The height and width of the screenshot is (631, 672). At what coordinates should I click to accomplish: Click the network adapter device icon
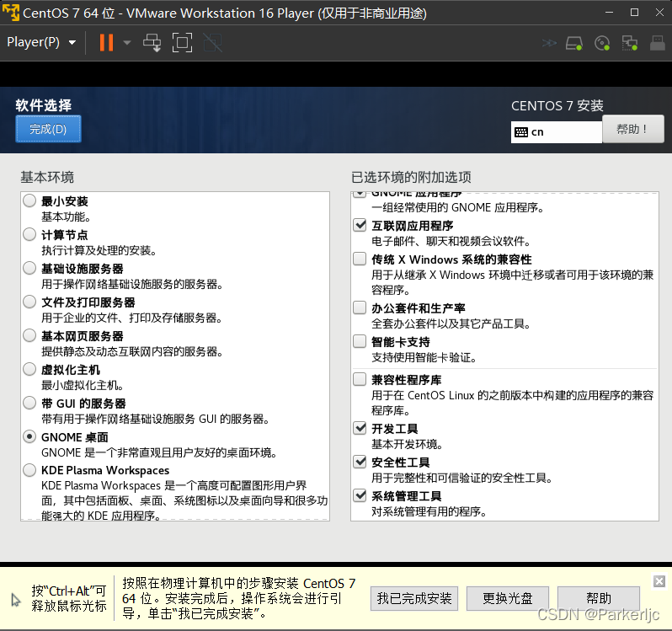click(x=630, y=43)
